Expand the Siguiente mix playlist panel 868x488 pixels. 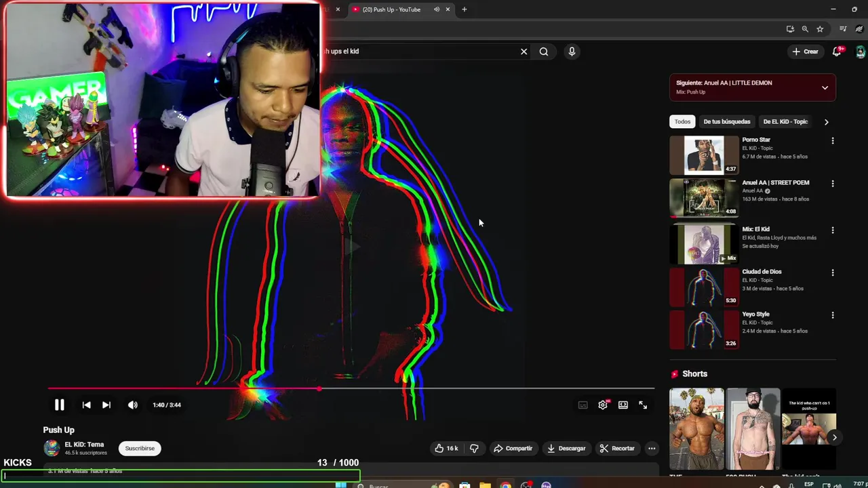coord(825,87)
